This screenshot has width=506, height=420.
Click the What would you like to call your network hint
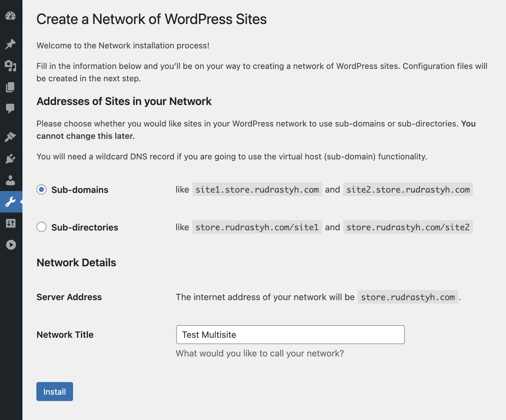coord(260,353)
